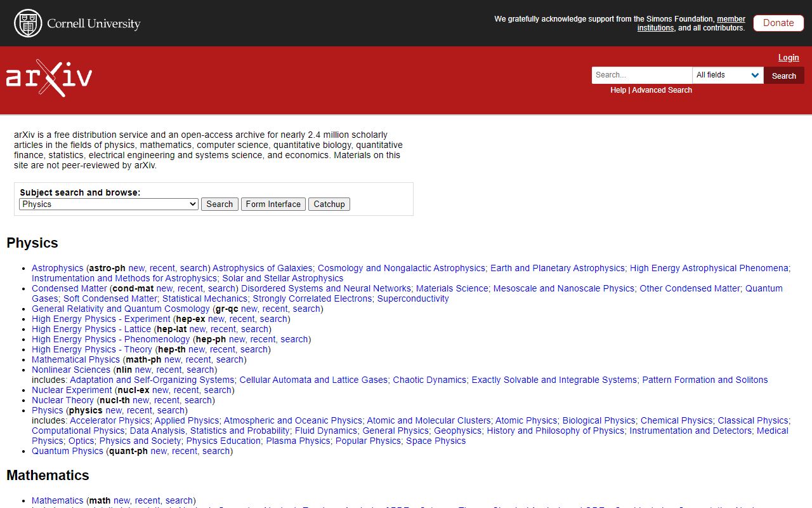Click the Donate button

[x=778, y=23]
